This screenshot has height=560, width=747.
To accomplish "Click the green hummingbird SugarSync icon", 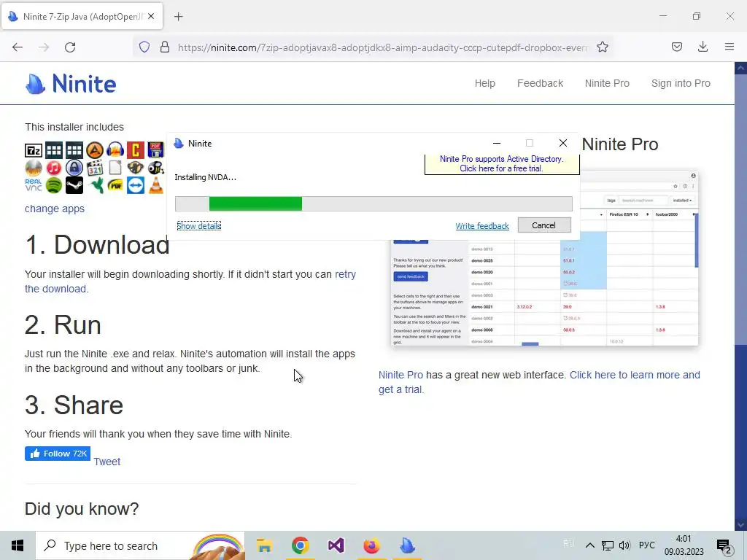I will 94,184.
